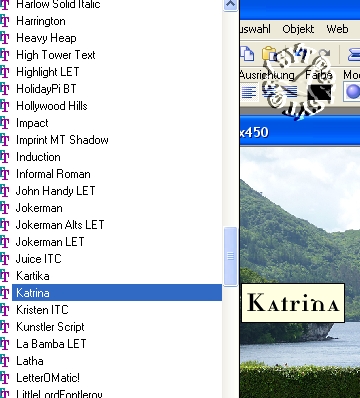Viewport: 360px width, 398px height.
Task: Select the Juice ITC font
Action: tap(39, 259)
